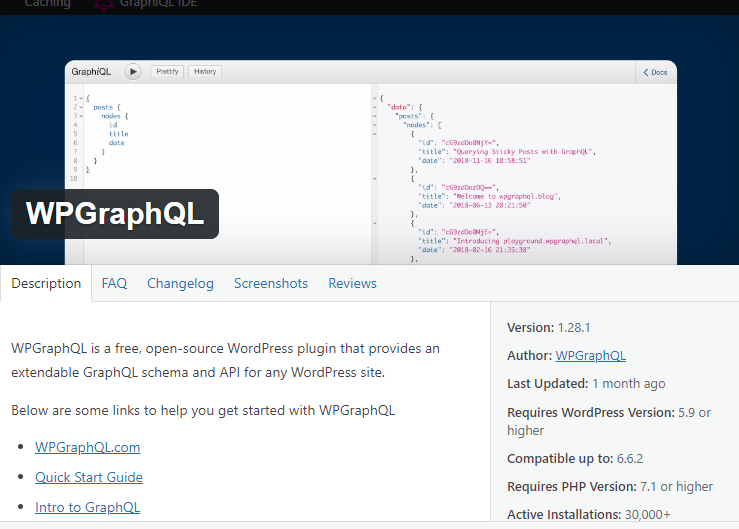Click the GraphiQL play button in banner
The image size is (739, 529).
[x=133, y=72]
